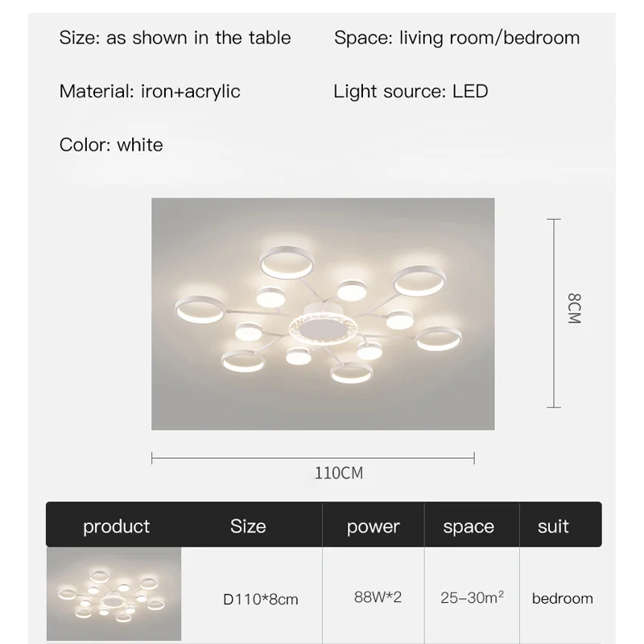Select the "bedroom" suit cell
The width and height of the screenshot is (644, 644).
(x=562, y=598)
